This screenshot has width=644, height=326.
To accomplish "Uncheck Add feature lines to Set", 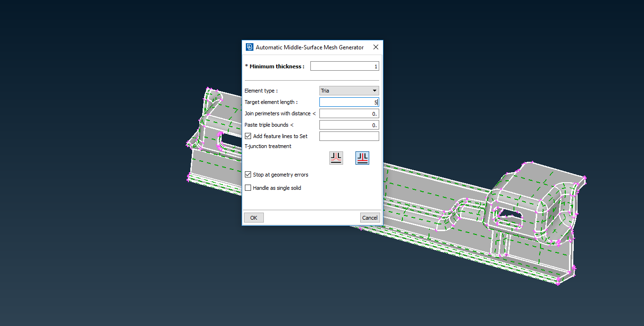I will 248,136.
